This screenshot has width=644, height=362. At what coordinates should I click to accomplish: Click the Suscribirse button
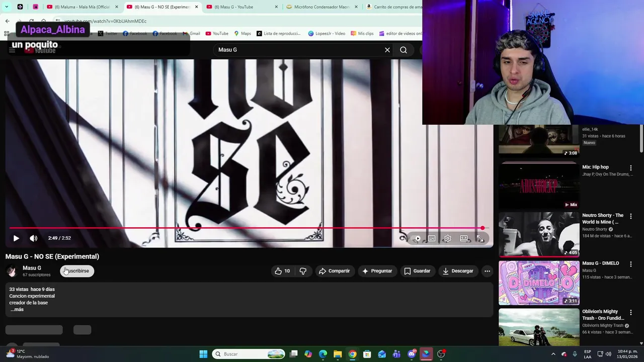pyautogui.click(x=77, y=271)
